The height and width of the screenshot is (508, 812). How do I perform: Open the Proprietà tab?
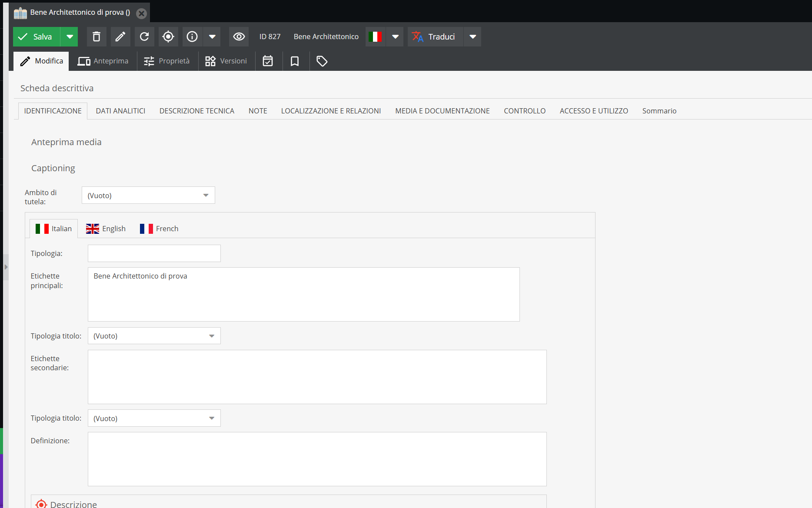pos(167,61)
